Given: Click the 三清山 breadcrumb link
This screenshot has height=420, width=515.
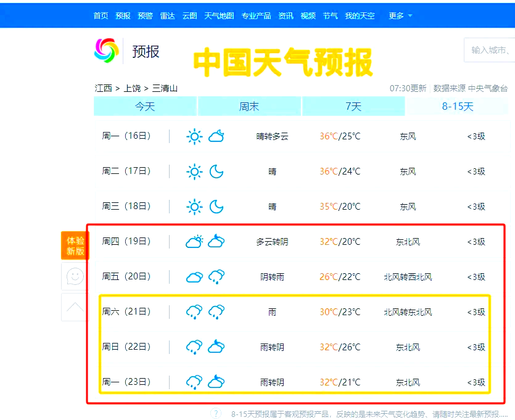Looking at the screenshot, I should 165,88.
